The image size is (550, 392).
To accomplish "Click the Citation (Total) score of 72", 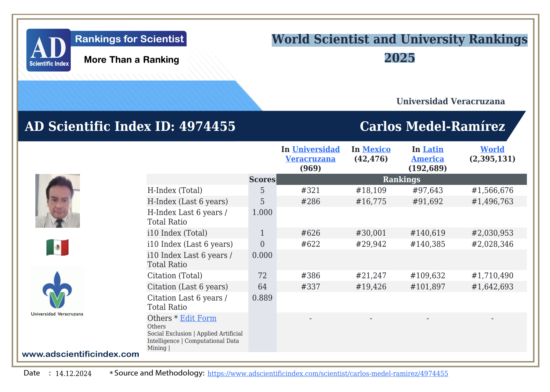I will (262, 276).
